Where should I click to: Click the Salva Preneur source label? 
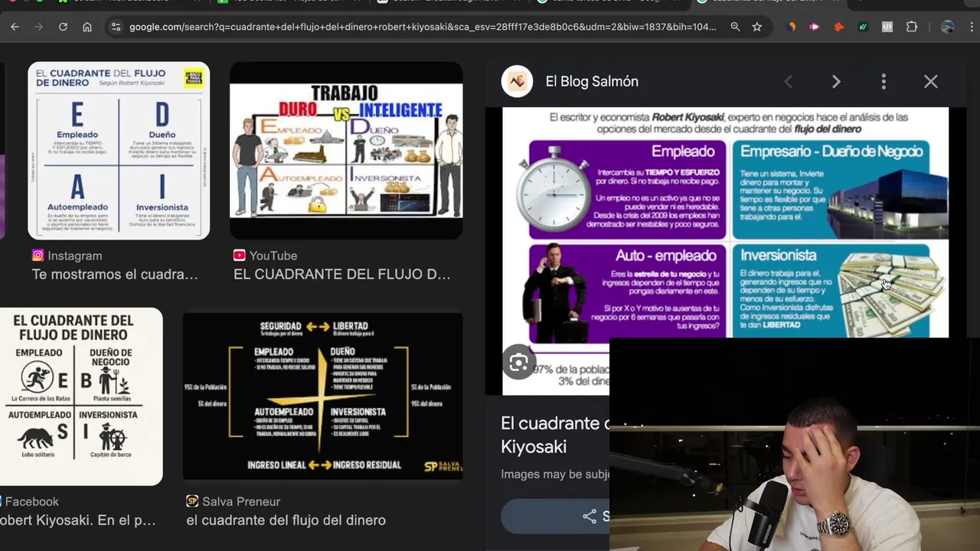(x=241, y=501)
